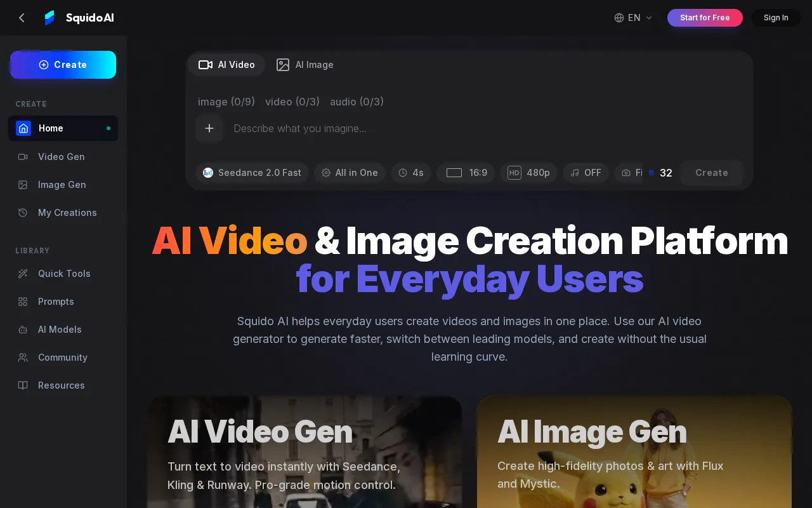Toggle the audio OFF setting
This screenshot has width=812, height=508.
tap(586, 173)
